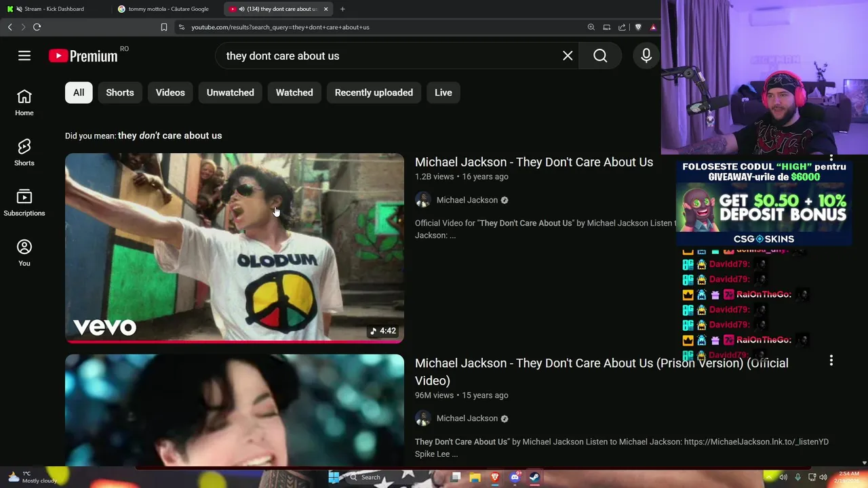Click the 96M views text
Viewport: 868px width, 488px height.
(434, 395)
